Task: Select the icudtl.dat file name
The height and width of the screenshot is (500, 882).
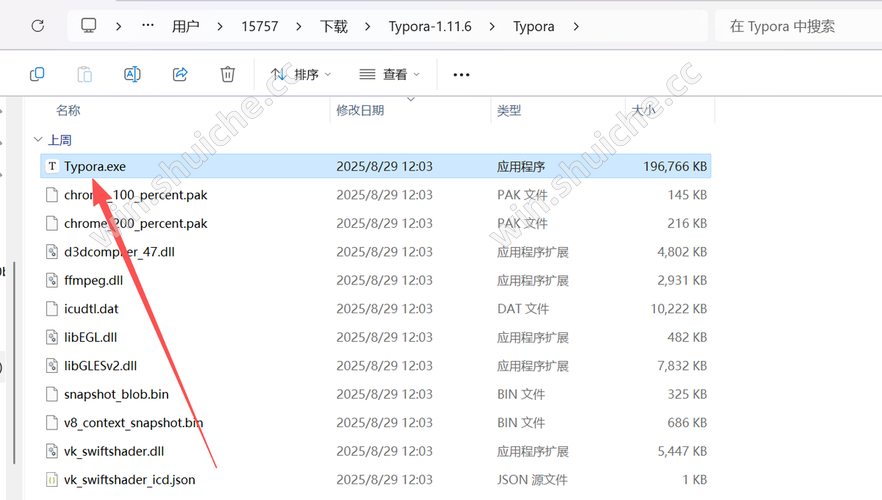Action: click(x=91, y=309)
